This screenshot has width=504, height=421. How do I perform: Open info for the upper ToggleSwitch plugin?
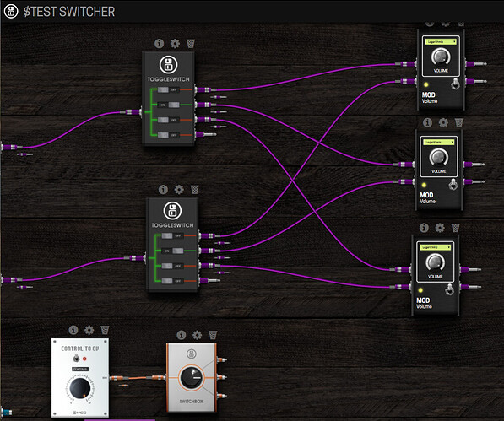[159, 43]
